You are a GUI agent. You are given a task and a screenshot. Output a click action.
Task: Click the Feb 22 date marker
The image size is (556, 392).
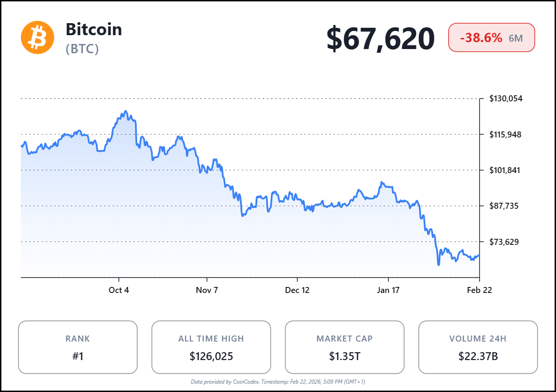point(479,290)
